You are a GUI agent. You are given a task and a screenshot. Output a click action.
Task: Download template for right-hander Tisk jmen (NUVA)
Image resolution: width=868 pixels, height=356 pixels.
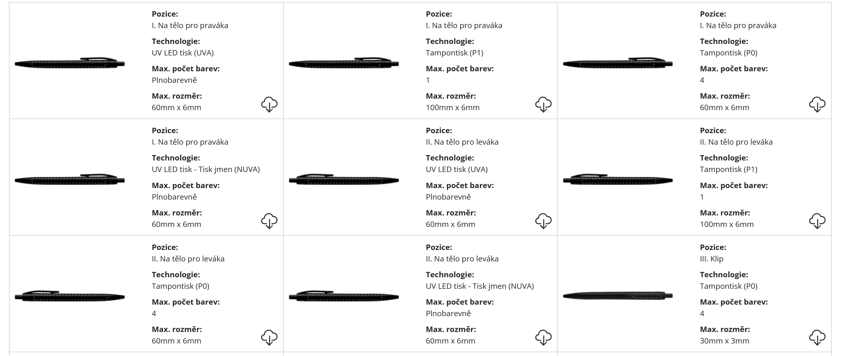pyautogui.click(x=269, y=221)
